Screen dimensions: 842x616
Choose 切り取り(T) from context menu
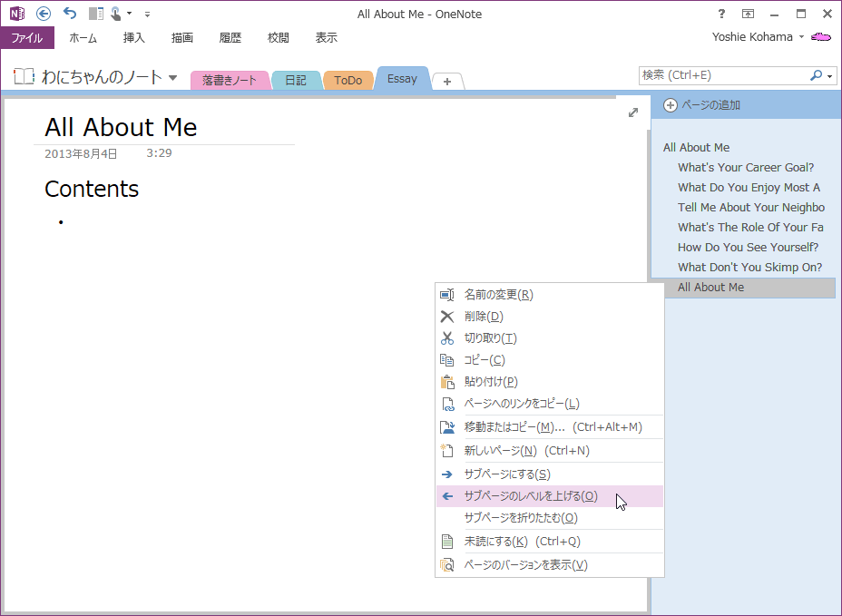pyautogui.click(x=550, y=337)
